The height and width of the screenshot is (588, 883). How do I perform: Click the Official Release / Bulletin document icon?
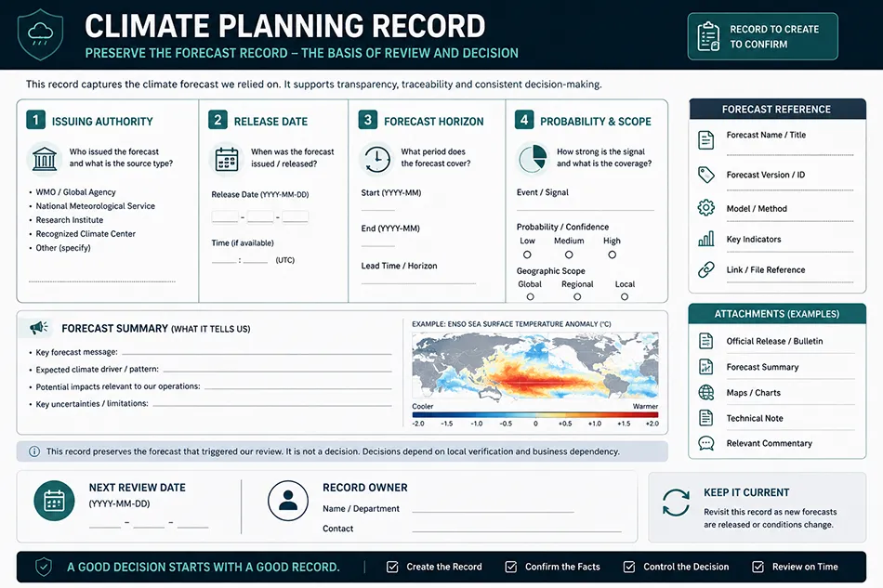pyautogui.click(x=705, y=340)
